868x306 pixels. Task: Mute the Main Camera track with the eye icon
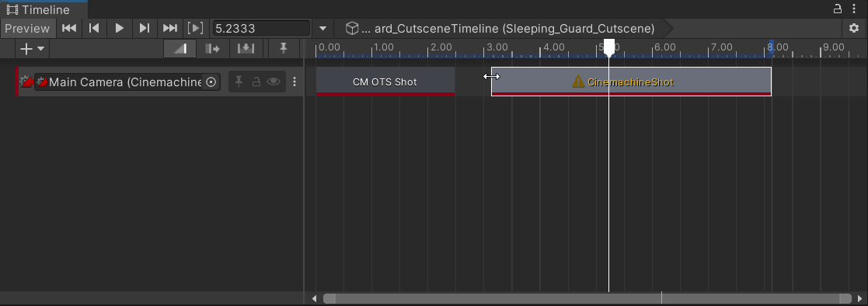click(x=274, y=82)
